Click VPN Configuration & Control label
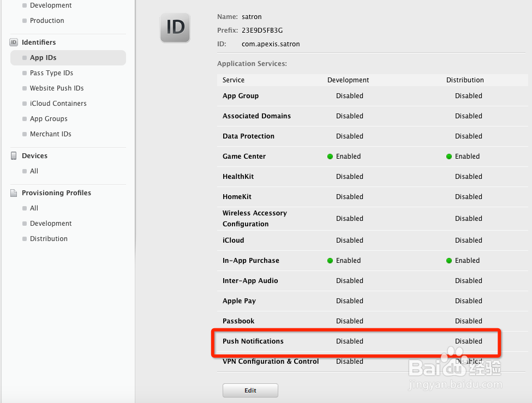 tap(271, 361)
